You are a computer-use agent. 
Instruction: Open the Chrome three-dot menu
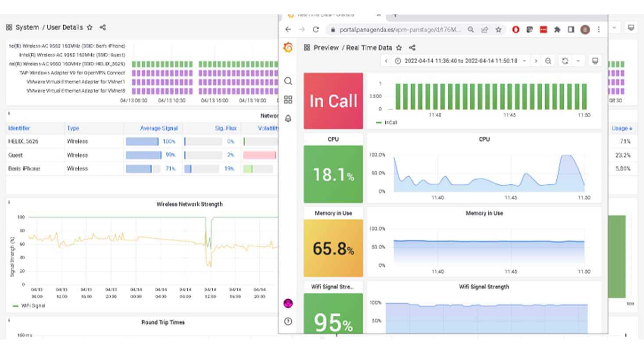pyautogui.click(x=599, y=29)
